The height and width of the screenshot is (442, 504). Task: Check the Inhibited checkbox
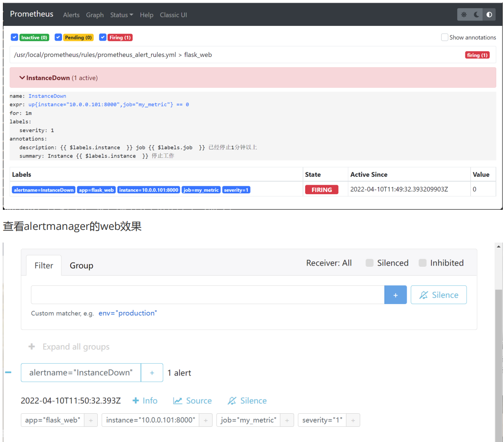423,263
